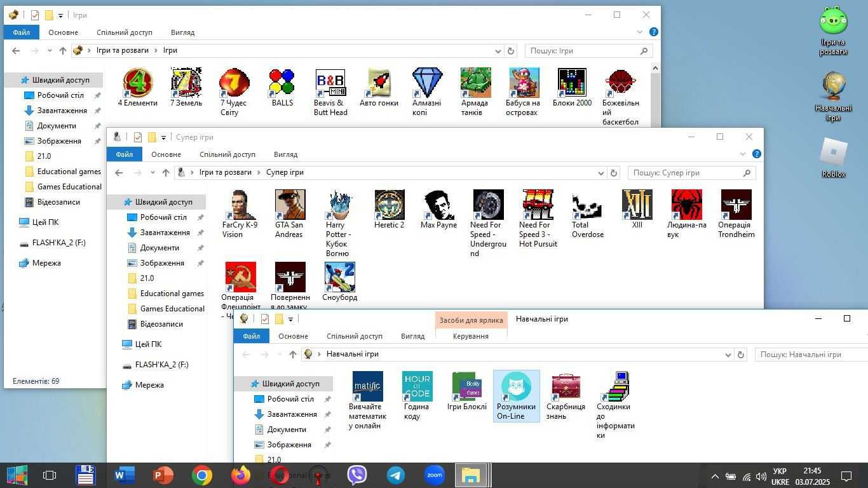The width and height of the screenshot is (868, 488).
Task: Refresh the Навчальні ігри folder
Action: 740,355
